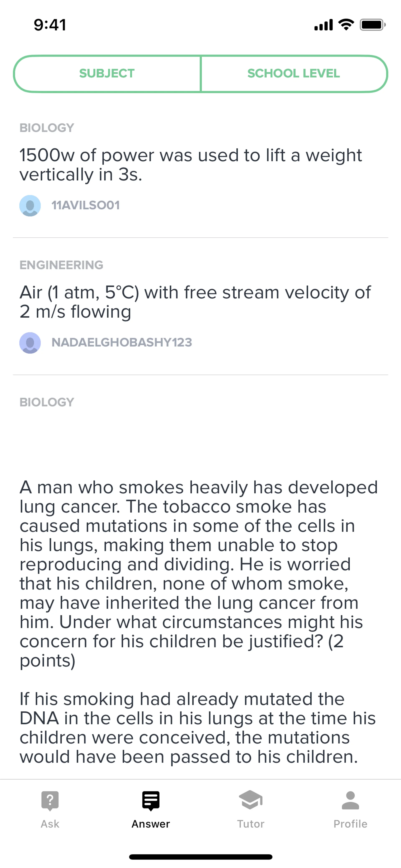Open the SCHOOL LEVEL filter dropdown
401x868 pixels.
coord(293,73)
